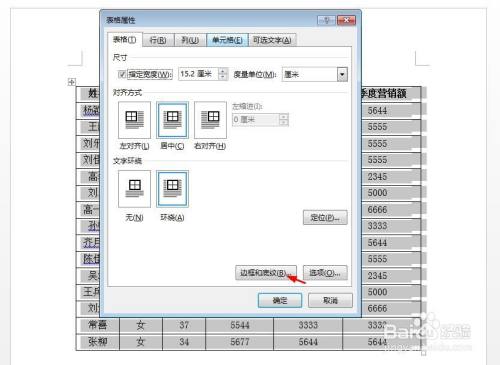
Task: Open the 度量单位(M) dropdown
Action: [342, 74]
